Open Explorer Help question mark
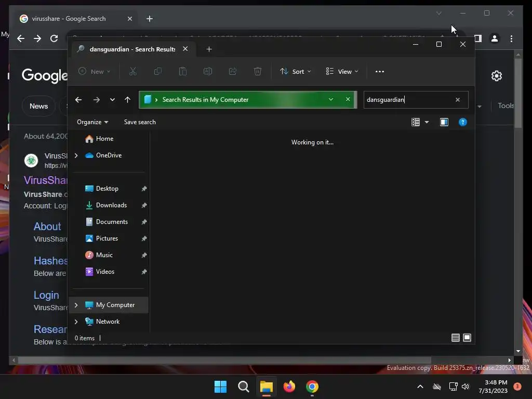The height and width of the screenshot is (399, 532). click(x=463, y=122)
